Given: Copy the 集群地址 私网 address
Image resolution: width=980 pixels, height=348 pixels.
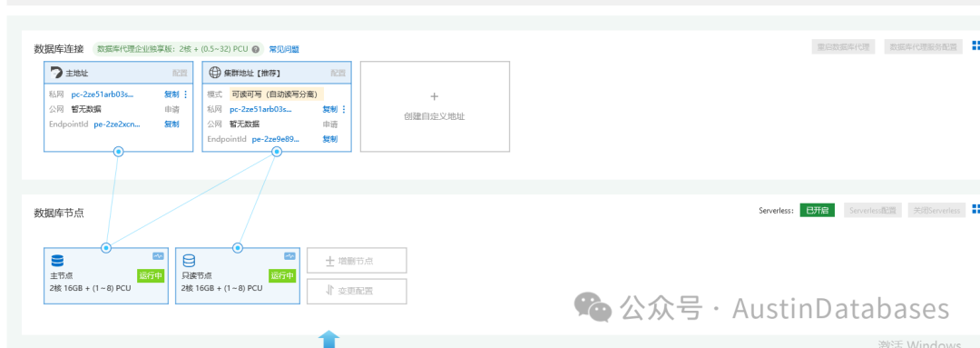Looking at the screenshot, I should coord(330,109).
